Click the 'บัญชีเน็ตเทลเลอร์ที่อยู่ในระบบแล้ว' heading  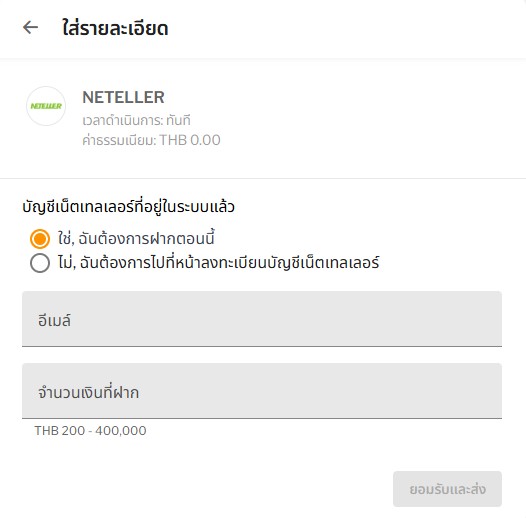pos(128,207)
